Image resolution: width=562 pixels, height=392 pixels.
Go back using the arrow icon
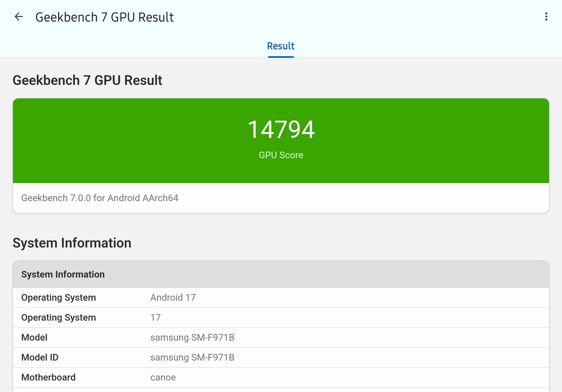click(x=19, y=16)
